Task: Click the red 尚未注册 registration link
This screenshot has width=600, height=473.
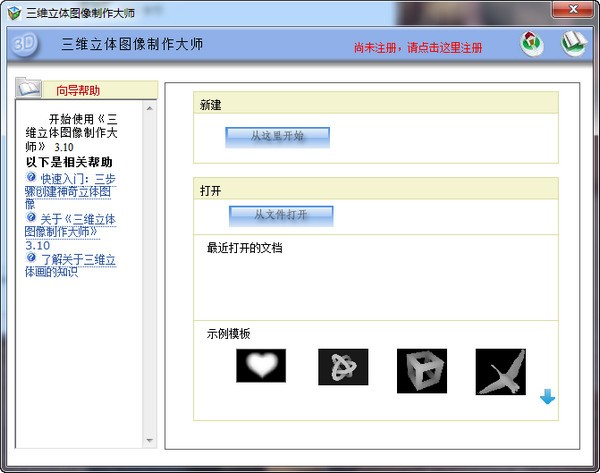Action: click(418, 48)
